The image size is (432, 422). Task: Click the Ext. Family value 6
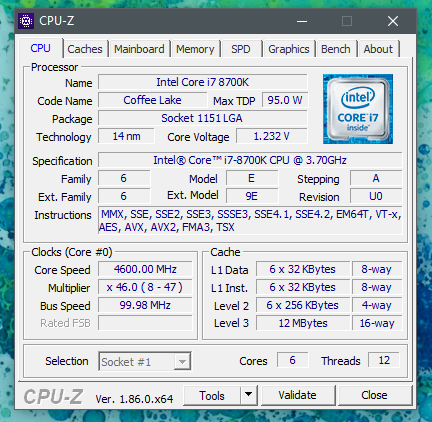coord(124,196)
